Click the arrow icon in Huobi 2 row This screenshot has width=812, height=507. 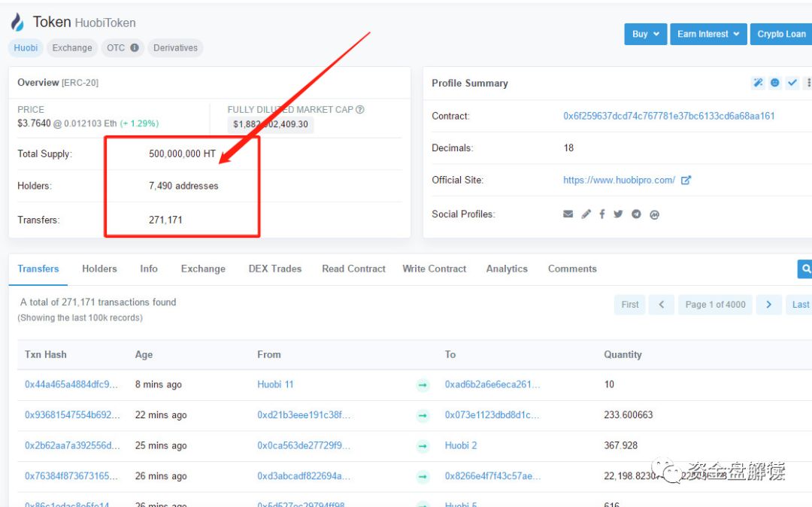(423, 446)
